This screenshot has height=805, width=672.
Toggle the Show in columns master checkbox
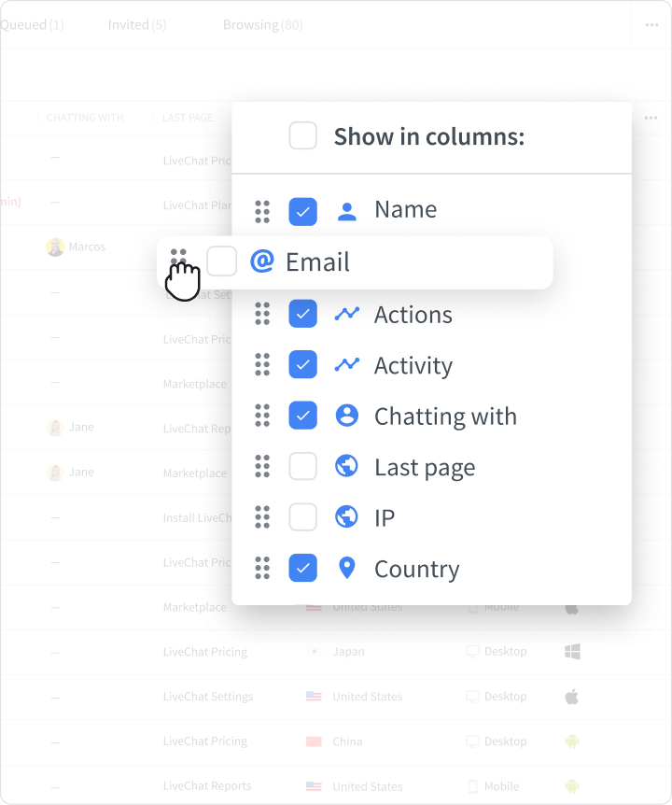(x=302, y=135)
